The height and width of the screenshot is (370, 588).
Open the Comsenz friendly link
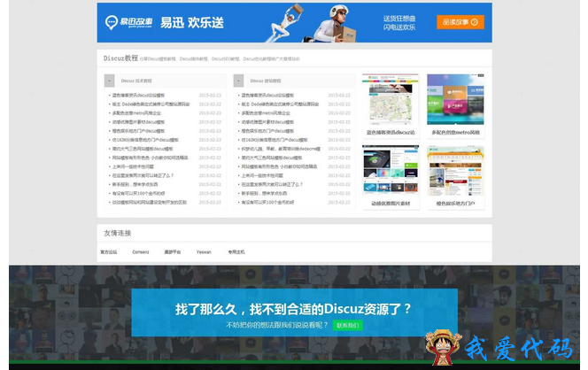pyautogui.click(x=141, y=252)
